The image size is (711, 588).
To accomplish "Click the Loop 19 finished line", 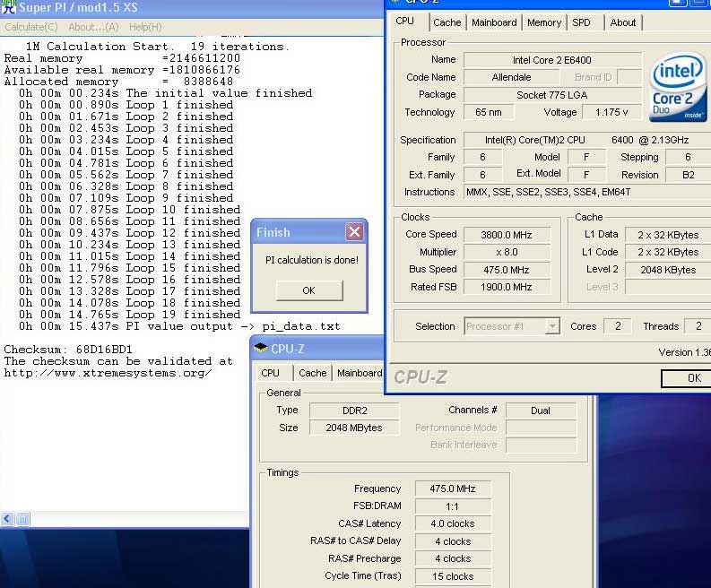I will [129, 315].
